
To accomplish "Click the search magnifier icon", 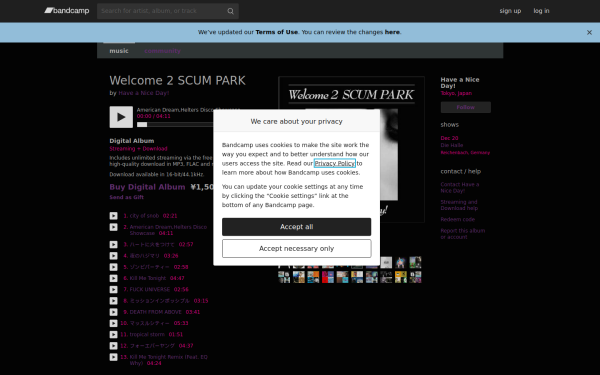I will click(230, 11).
